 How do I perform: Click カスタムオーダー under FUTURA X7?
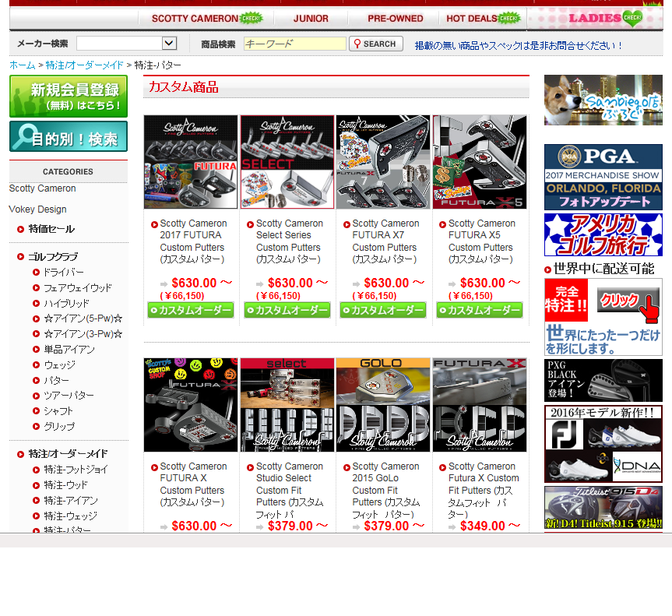383,310
